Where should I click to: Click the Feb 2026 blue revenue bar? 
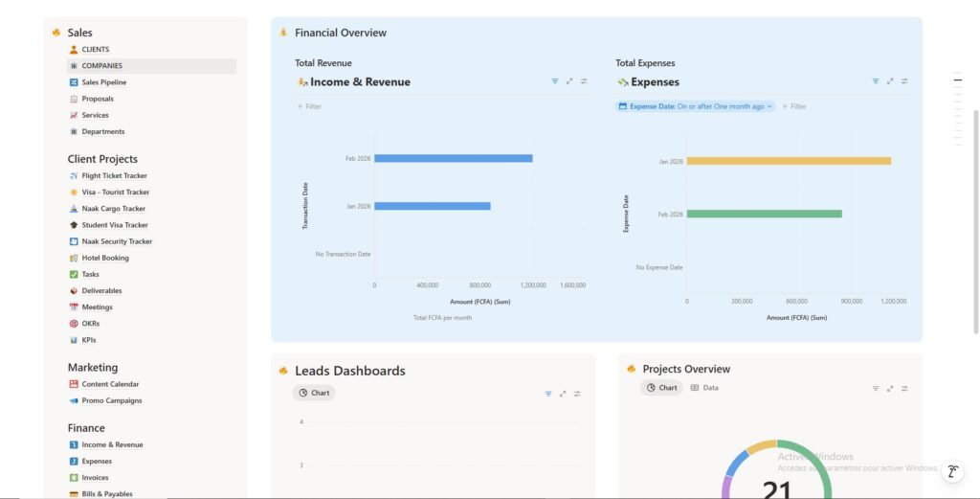click(x=453, y=158)
